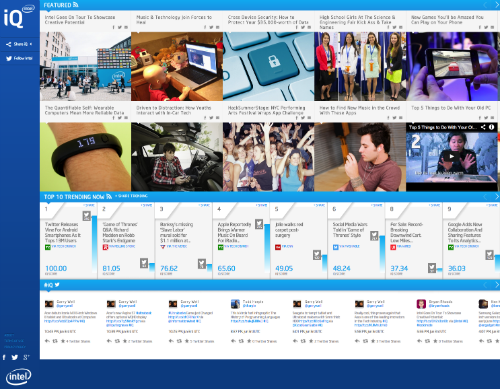Play the 'Top 5 Things to Do' video
The width and height of the screenshot is (500, 389).
(452, 156)
